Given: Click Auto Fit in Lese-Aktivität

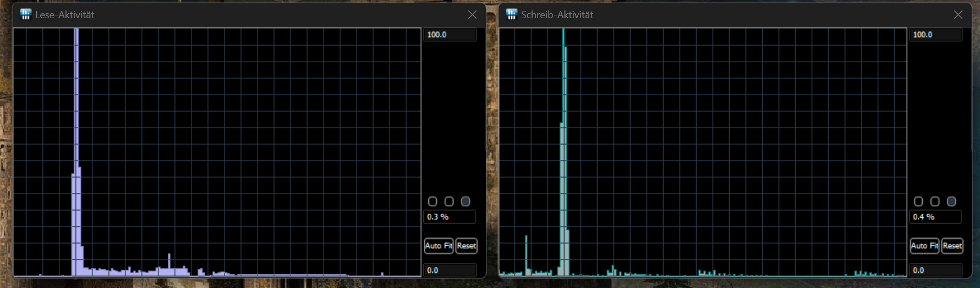Looking at the screenshot, I should pyautogui.click(x=439, y=246).
